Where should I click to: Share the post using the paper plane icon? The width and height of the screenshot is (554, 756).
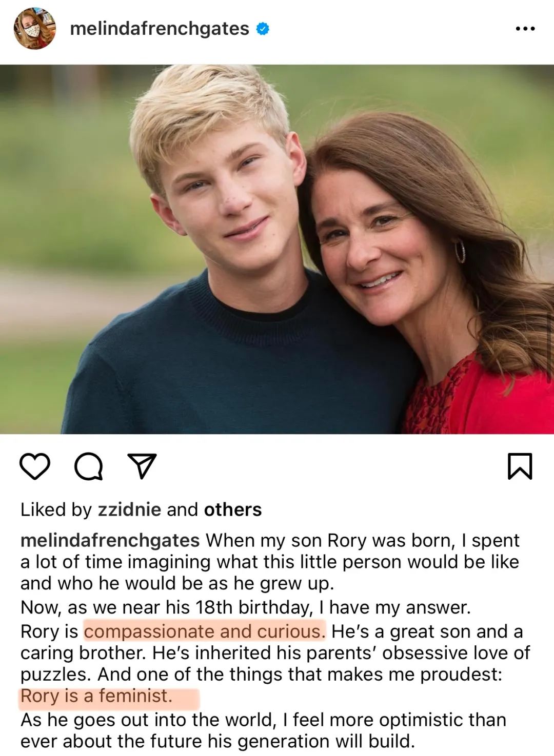pos(142,466)
